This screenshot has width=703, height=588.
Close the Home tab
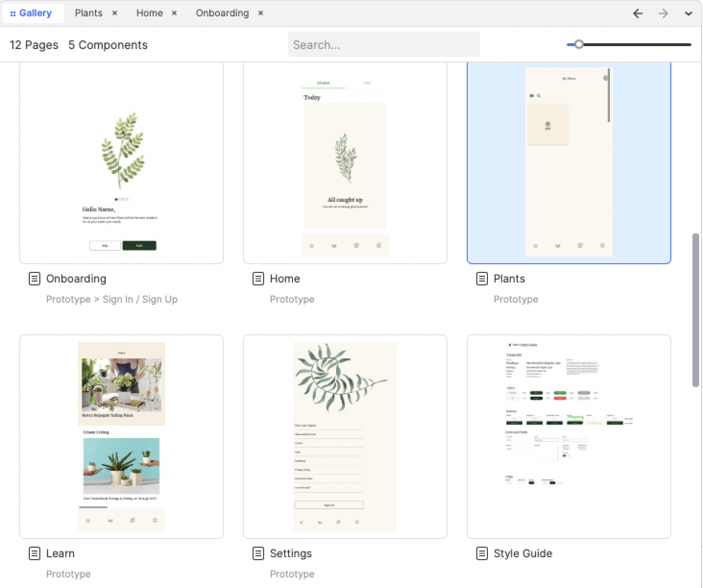click(174, 13)
